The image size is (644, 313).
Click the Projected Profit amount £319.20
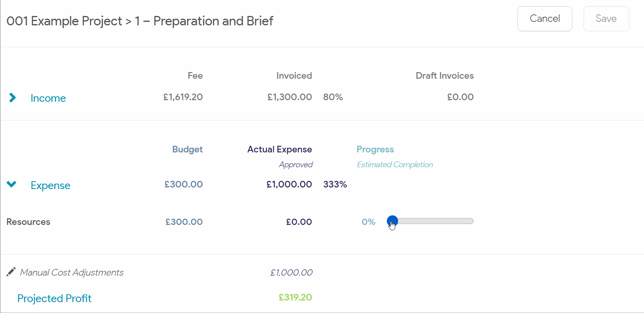pyautogui.click(x=295, y=297)
